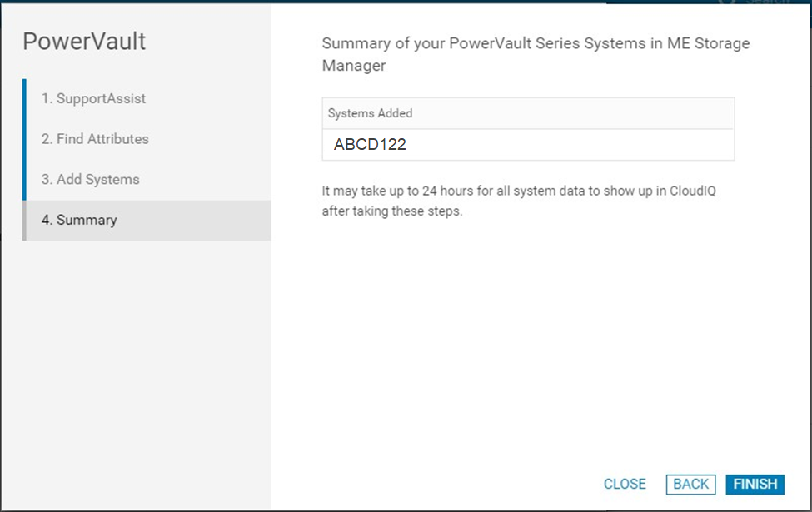Click the CLOSE link
This screenshot has width=812, height=512.
[625, 485]
